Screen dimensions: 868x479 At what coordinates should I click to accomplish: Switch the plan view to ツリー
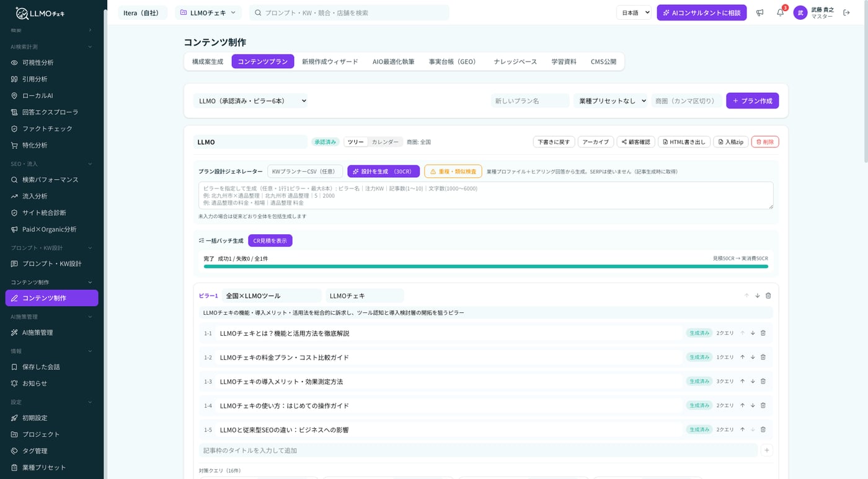tap(356, 142)
